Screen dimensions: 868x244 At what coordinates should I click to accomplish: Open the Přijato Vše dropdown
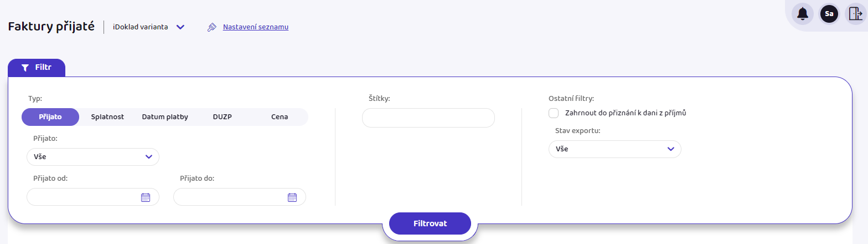[93, 157]
